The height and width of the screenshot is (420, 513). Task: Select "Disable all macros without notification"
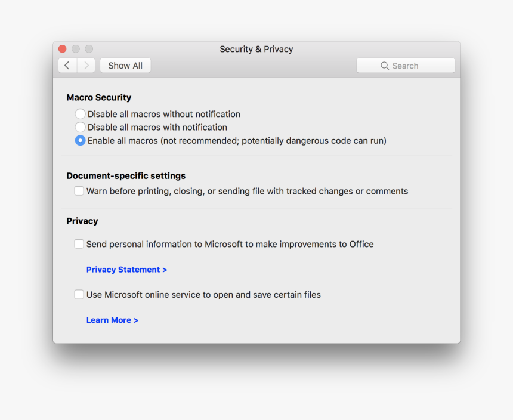tap(80, 113)
